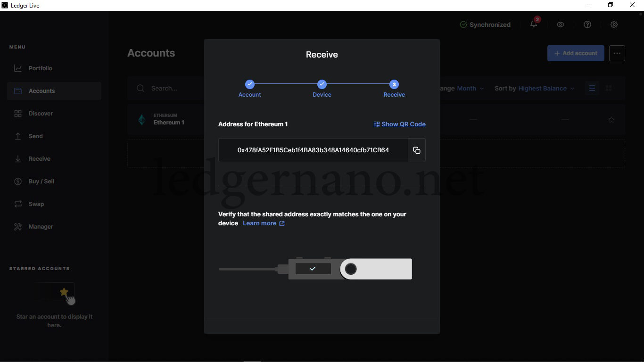Open the Portfolio menu item

[x=54, y=68]
